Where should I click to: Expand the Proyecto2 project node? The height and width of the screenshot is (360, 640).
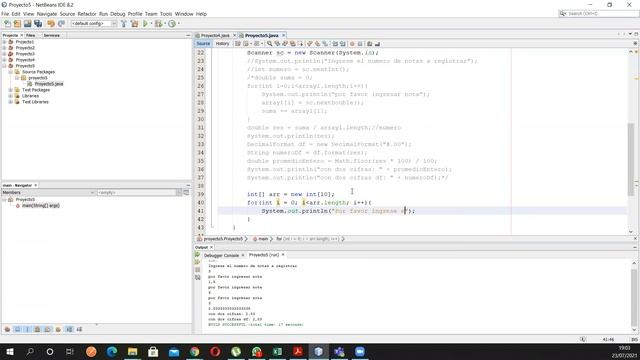click(4, 48)
